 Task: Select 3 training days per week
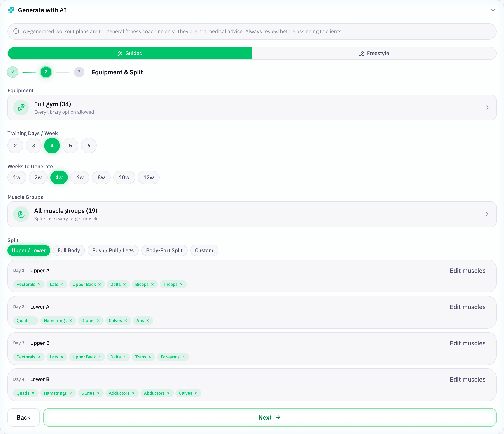33,146
